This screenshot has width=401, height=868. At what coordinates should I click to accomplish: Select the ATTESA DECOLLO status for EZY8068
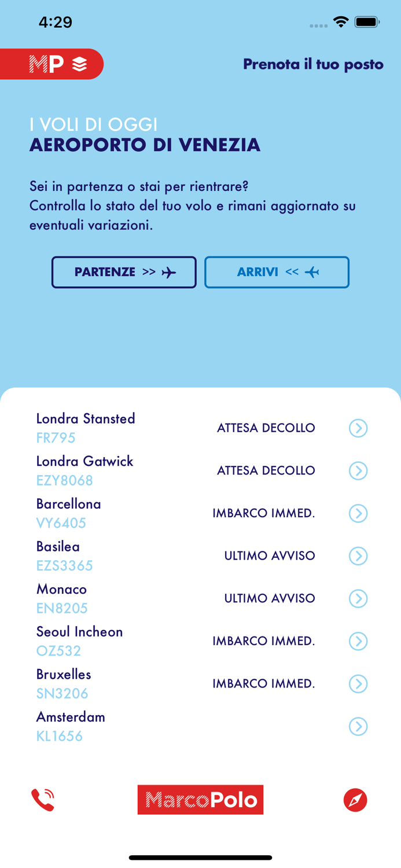click(266, 470)
